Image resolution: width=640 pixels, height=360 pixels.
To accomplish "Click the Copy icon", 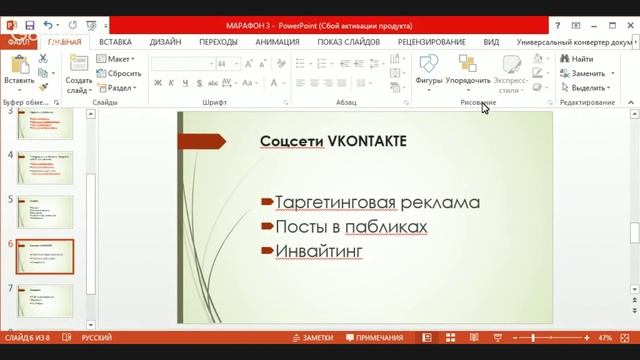I will (x=43, y=73).
